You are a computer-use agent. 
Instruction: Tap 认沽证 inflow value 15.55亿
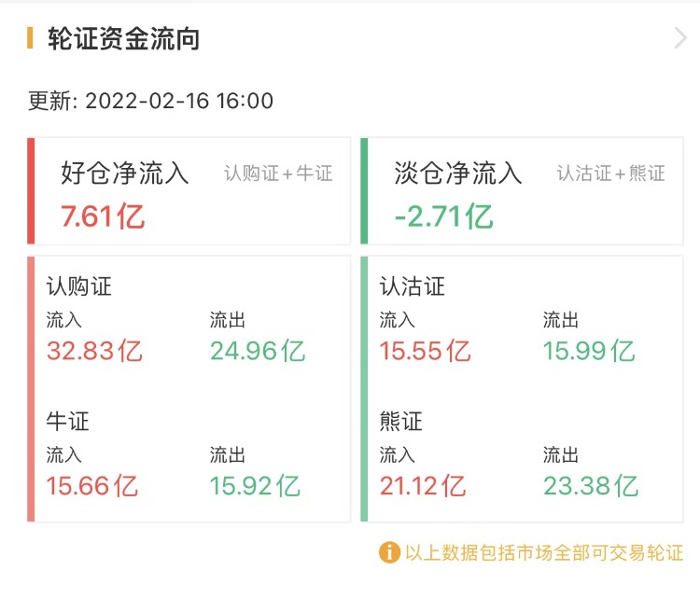point(426,351)
